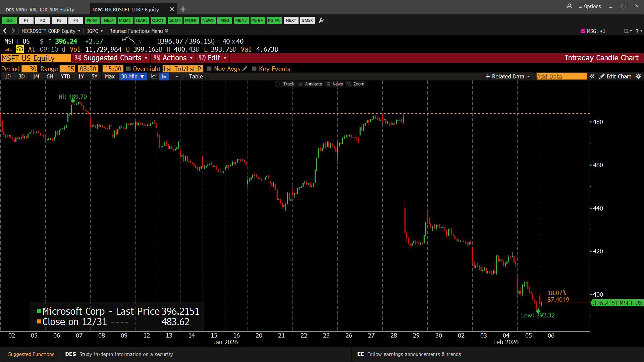Screen dimensions: 644x362
Task: Select the 1D range toggle
Action: [7, 76]
